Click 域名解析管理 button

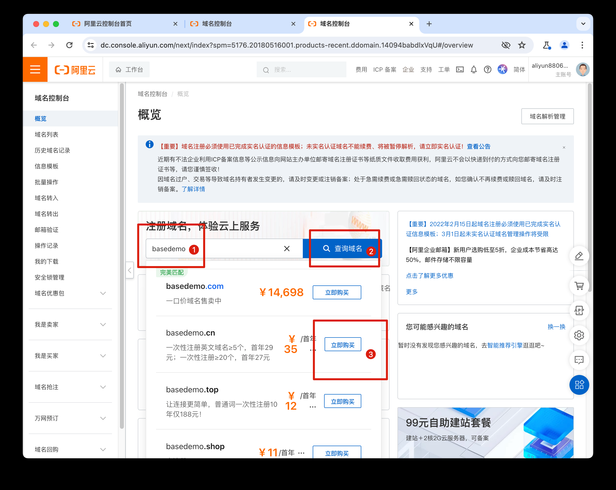547,116
